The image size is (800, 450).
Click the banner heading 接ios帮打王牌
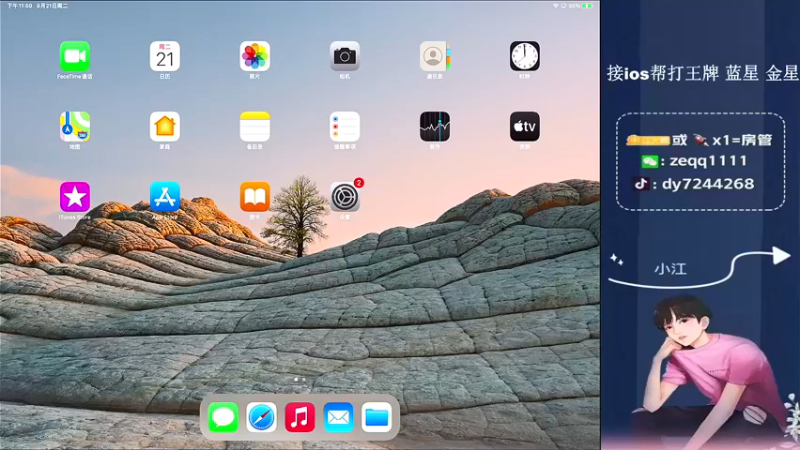pyautogui.click(x=663, y=73)
